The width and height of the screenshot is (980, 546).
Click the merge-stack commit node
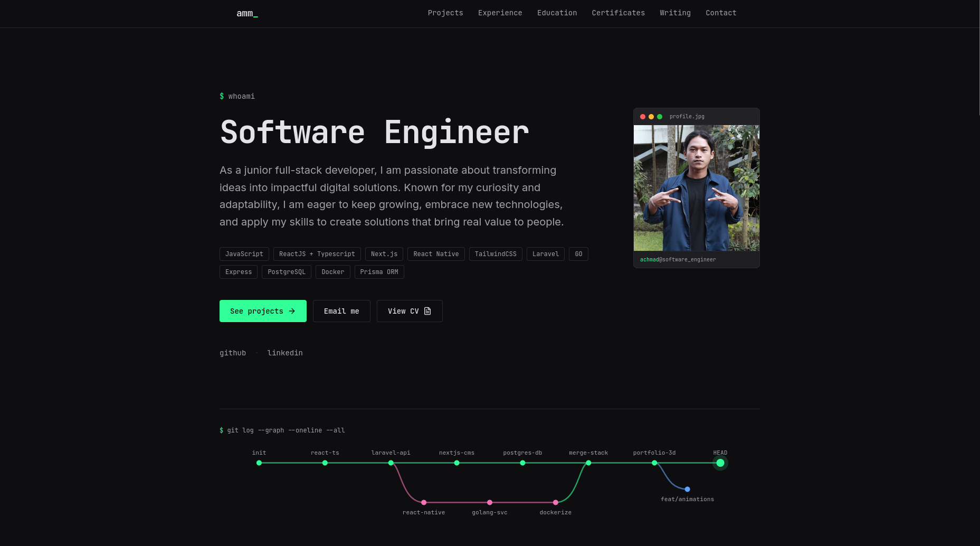coord(588,463)
